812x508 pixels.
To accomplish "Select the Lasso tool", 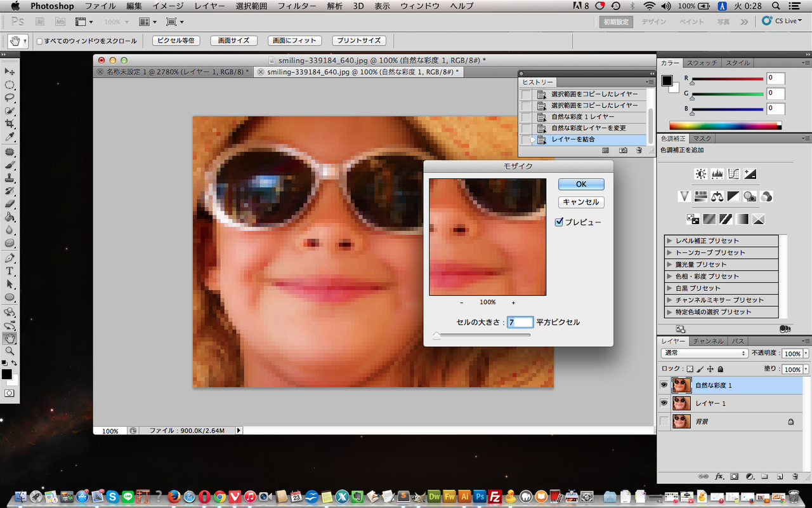I will click(10, 98).
